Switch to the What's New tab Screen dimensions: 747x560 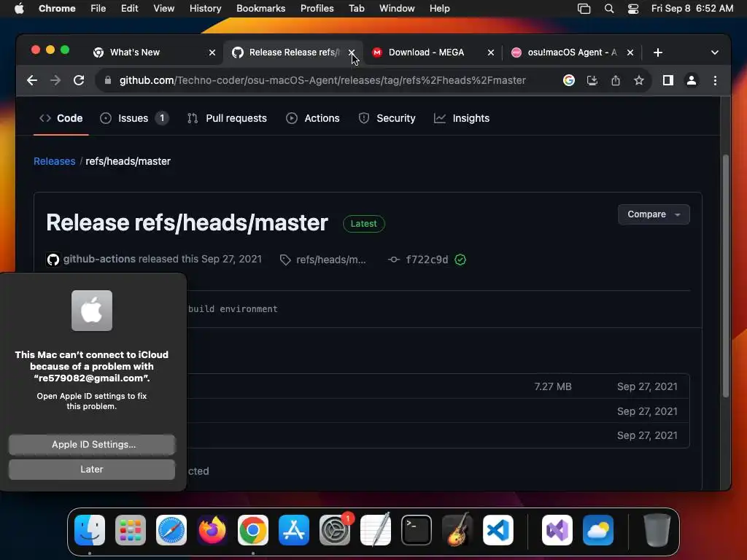(135, 52)
